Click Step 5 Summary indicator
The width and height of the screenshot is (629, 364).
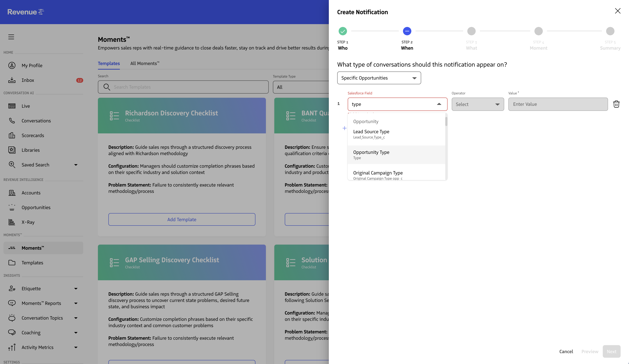(x=610, y=31)
